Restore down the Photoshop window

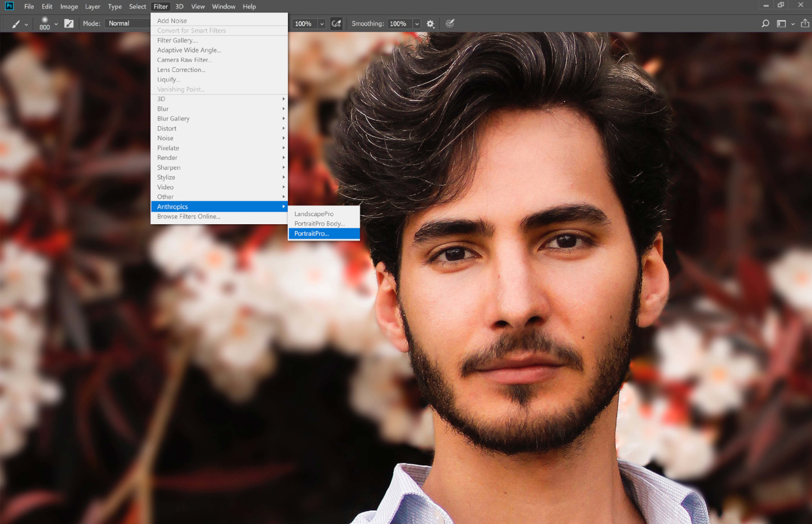(x=781, y=6)
